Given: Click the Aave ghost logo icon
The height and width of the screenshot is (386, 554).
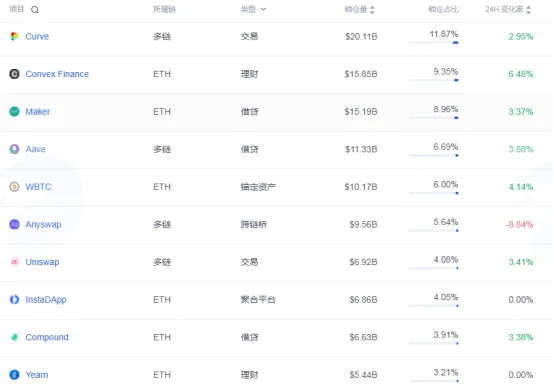Looking at the screenshot, I should pos(14,149).
